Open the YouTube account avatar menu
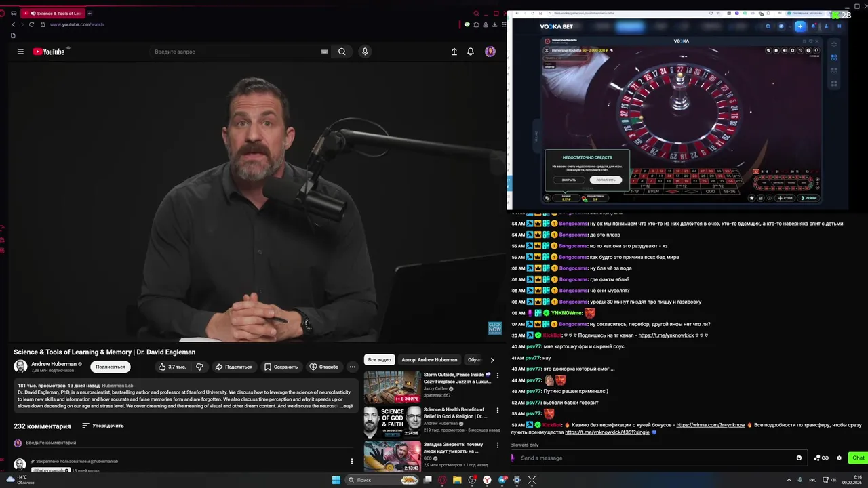The width and height of the screenshot is (868, 488). click(490, 52)
